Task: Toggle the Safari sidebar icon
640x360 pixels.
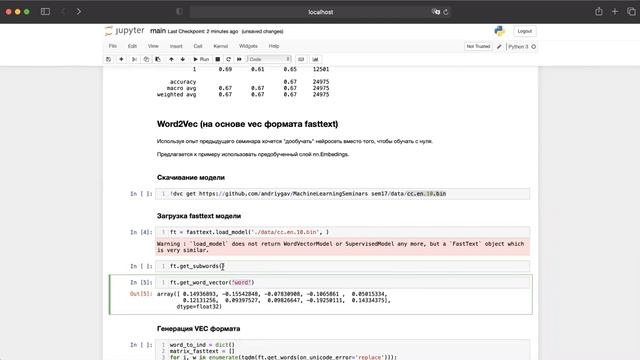Action: click(x=45, y=11)
